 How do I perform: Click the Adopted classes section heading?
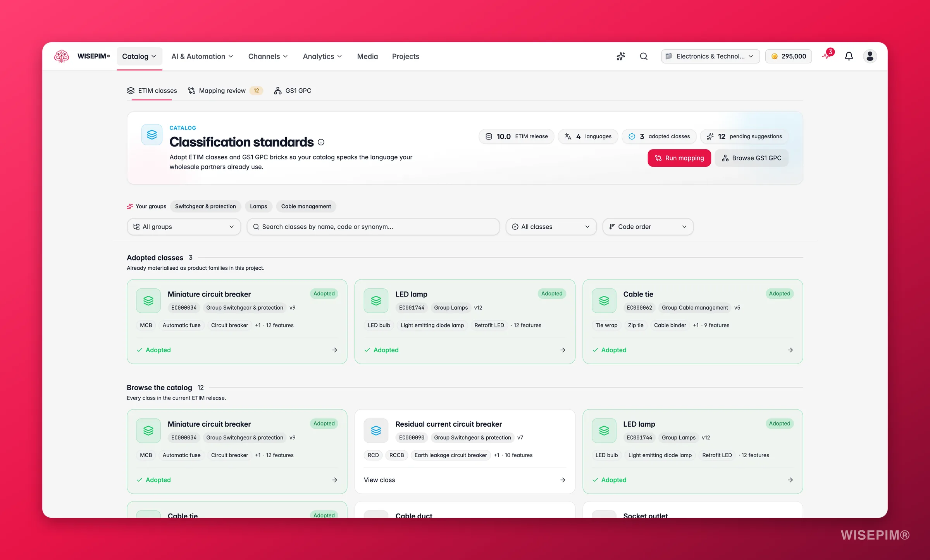(x=155, y=258)
